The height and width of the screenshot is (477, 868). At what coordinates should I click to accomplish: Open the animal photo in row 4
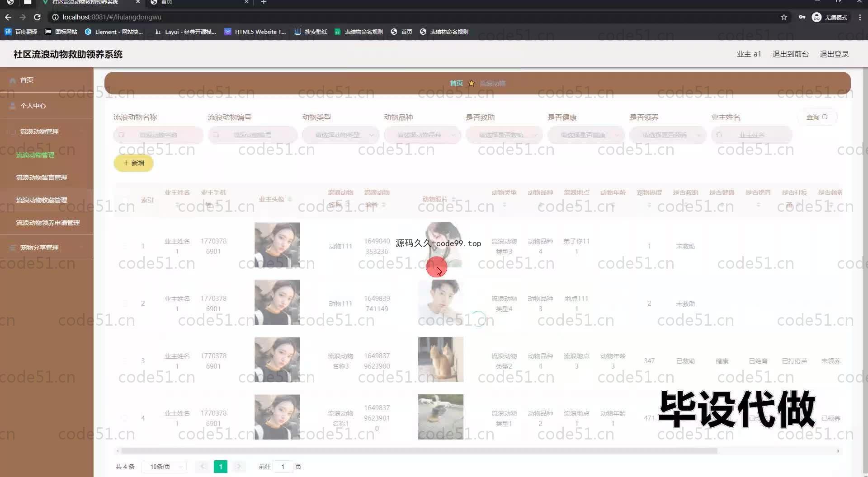(441, 417)
